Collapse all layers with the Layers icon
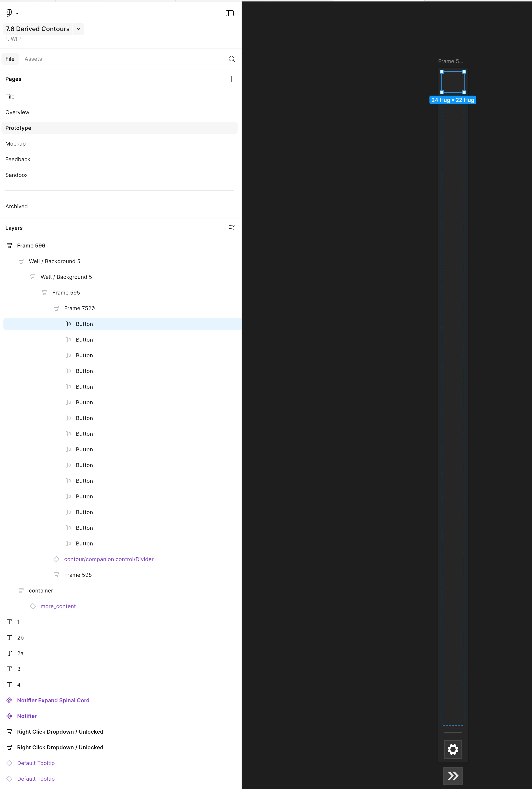The width and height of the screenshot is (532, 789). pyautogui.click(x=232, y=228)
